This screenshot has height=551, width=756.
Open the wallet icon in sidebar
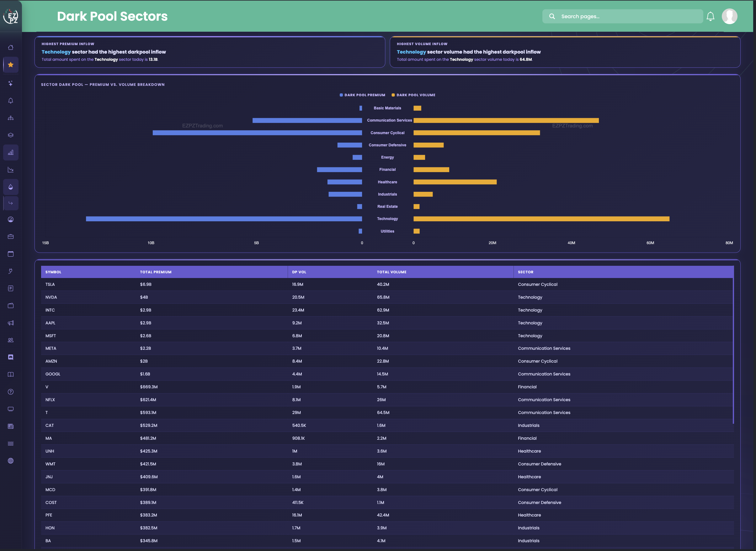click(11, 306)
